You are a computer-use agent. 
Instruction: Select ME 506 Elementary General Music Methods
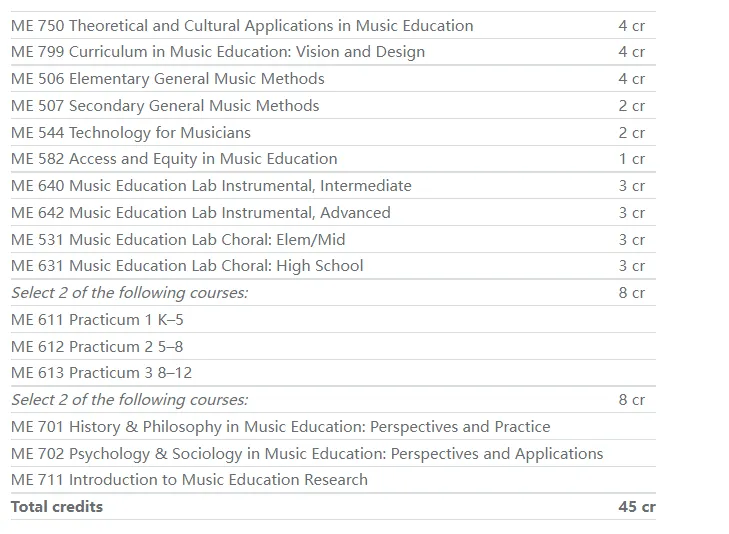pyautogui.click(x=167, y=79)
